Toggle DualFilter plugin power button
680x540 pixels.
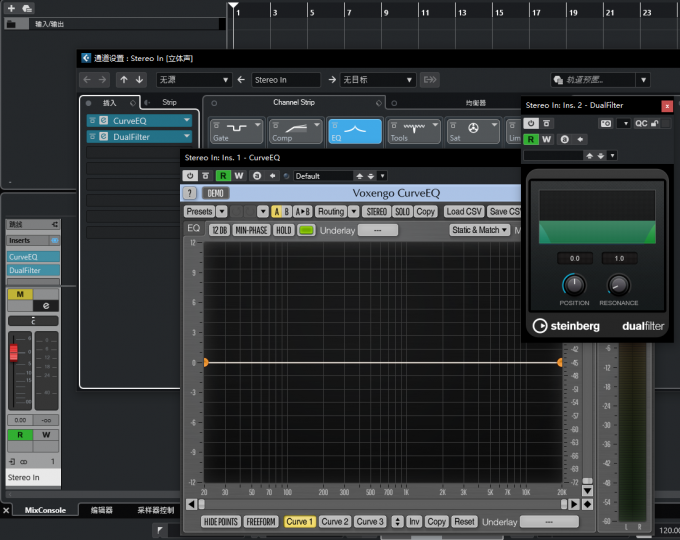(531, 124)
